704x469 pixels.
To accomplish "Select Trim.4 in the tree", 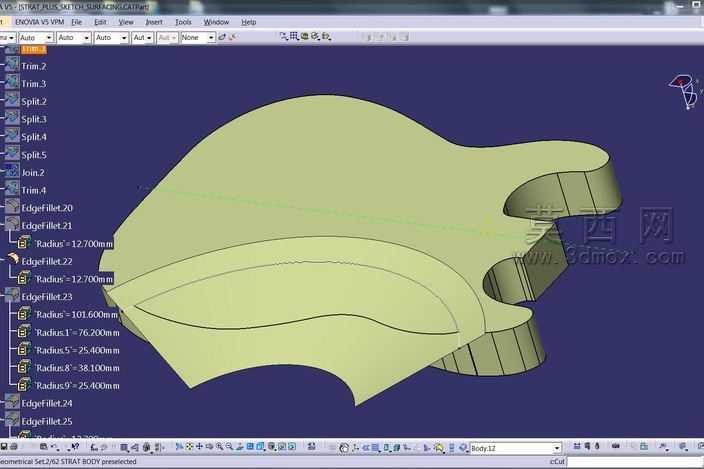I will [x=34, y=190].
